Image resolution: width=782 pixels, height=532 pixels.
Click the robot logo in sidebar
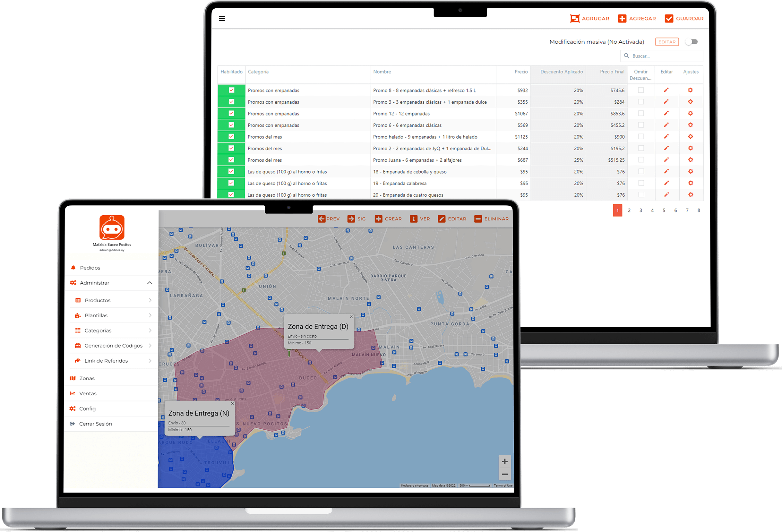coord(112,227)
